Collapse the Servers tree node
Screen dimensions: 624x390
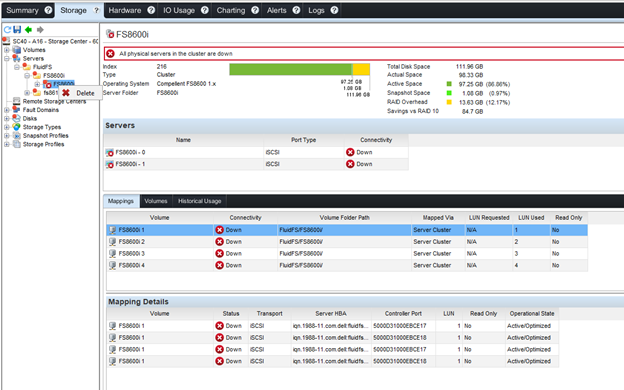pos(7,58)
